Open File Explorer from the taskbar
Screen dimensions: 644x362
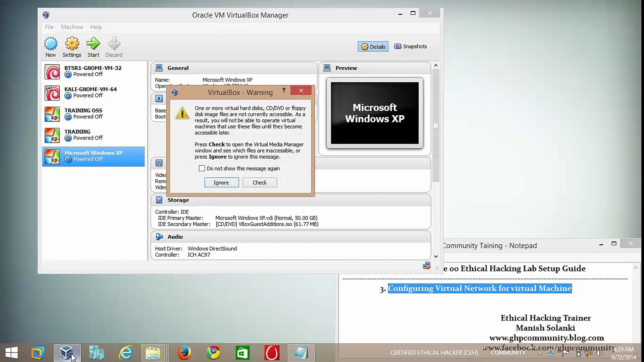point(153,353)
